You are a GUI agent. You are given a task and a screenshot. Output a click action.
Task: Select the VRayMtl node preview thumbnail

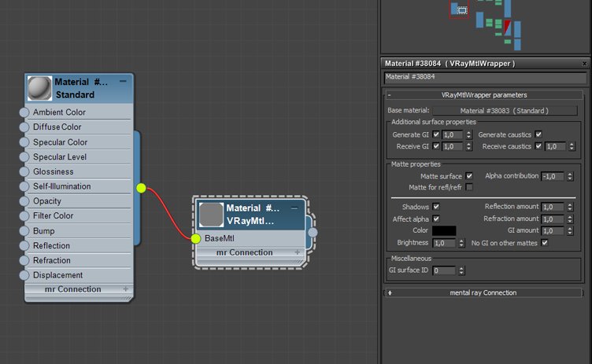point(211,215)
